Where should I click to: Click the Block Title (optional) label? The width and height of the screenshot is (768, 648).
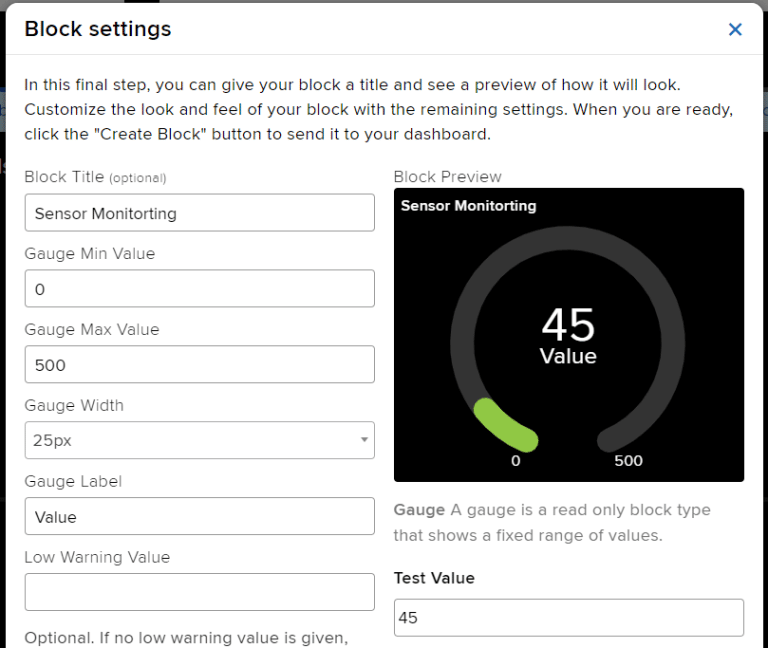95,177
